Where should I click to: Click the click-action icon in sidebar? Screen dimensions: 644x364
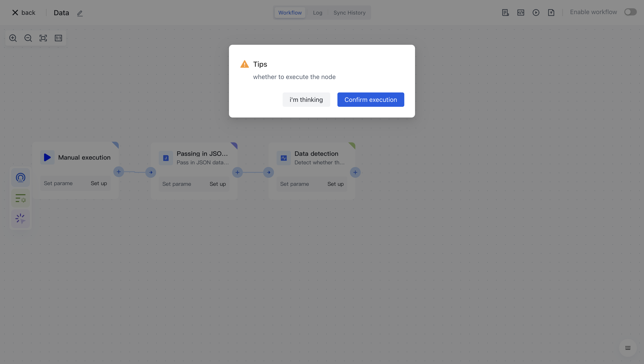20,218
